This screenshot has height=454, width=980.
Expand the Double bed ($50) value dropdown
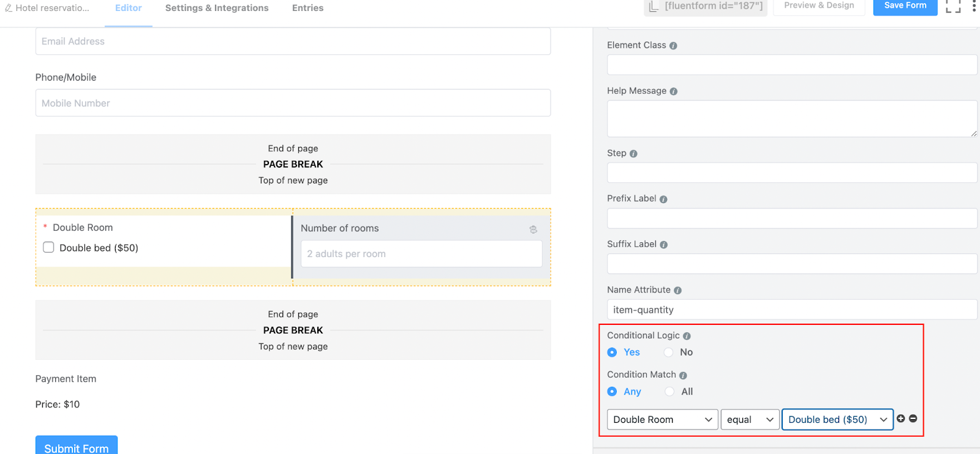click(x=837, y=420)
